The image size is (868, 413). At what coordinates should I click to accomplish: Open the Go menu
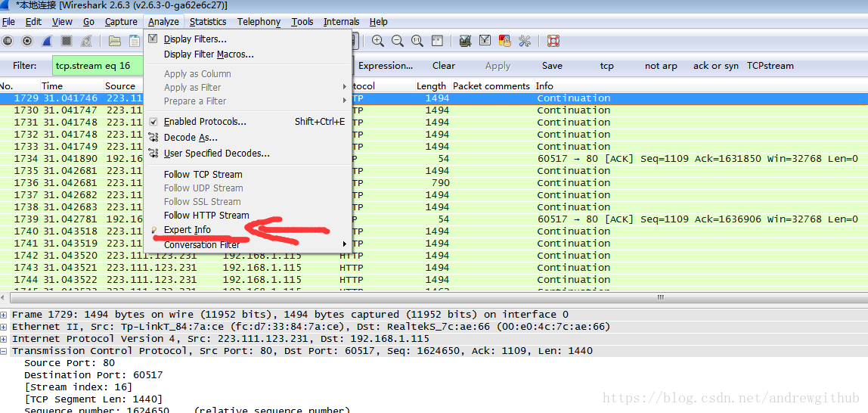88,22
